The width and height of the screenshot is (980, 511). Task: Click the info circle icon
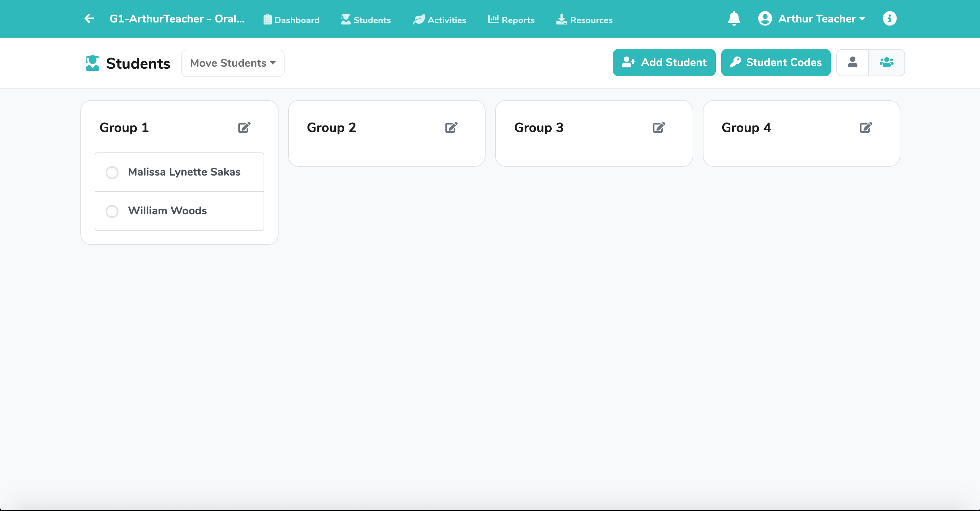coord(889,19)
